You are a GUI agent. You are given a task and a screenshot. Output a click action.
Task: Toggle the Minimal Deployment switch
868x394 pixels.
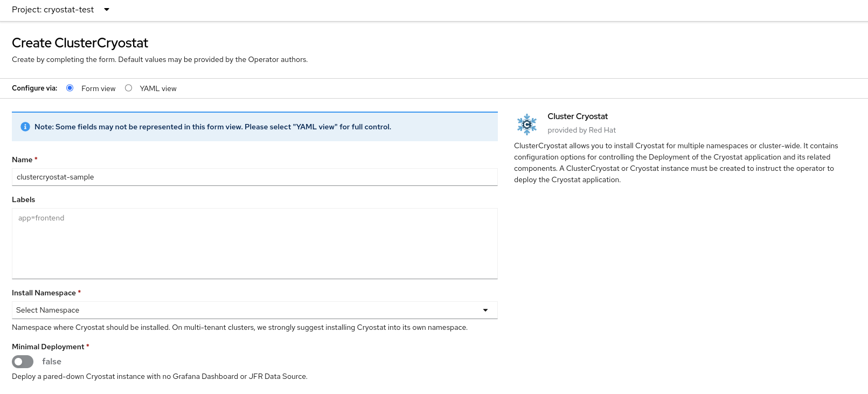click(x=23, y=362)
